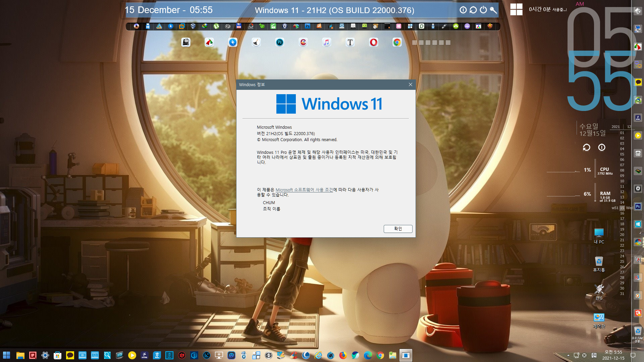Screen dimensions: 644x362
Task: Show hidden system tray icons
Action: 568,355
